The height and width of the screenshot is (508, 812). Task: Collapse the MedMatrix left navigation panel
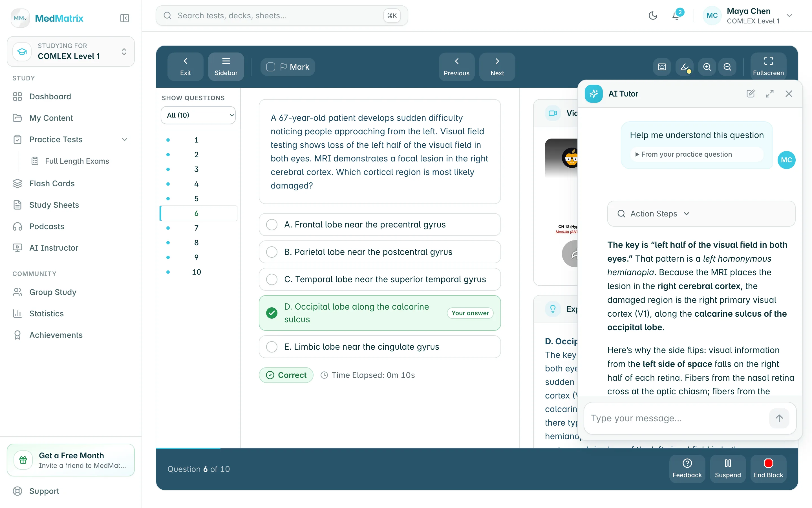125,18
